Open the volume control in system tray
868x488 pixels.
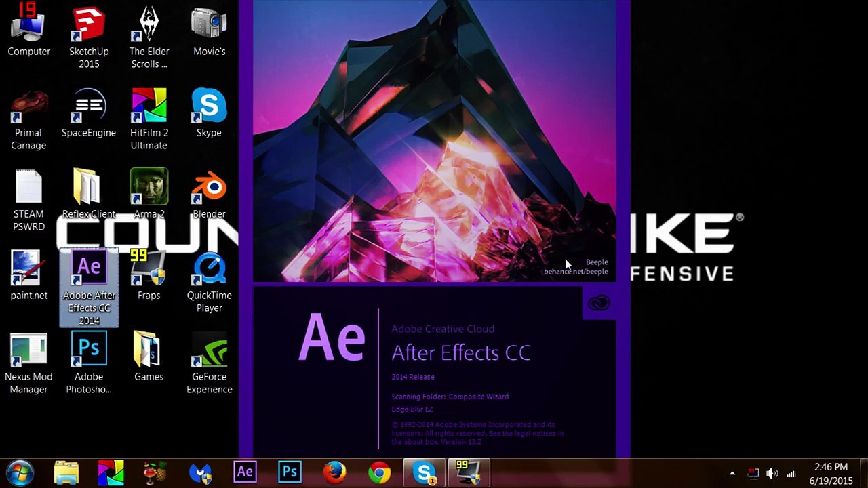click(x=772, y=473)
